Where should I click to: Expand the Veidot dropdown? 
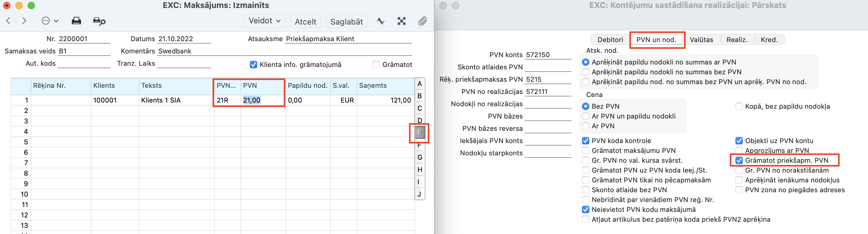[x=264, y=21]
